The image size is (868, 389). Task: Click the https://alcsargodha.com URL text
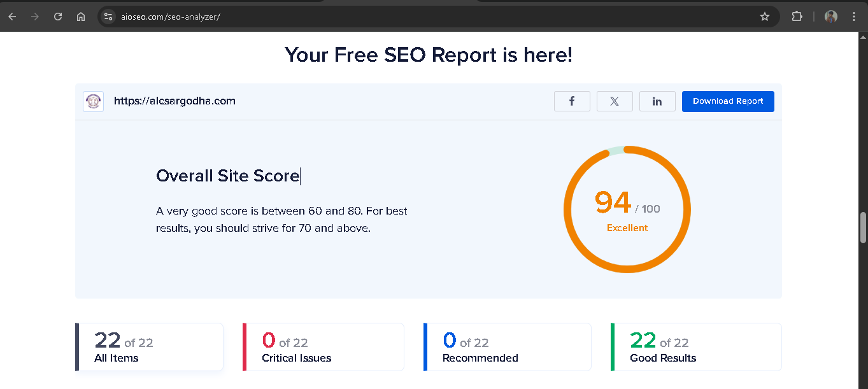[174, 101]
